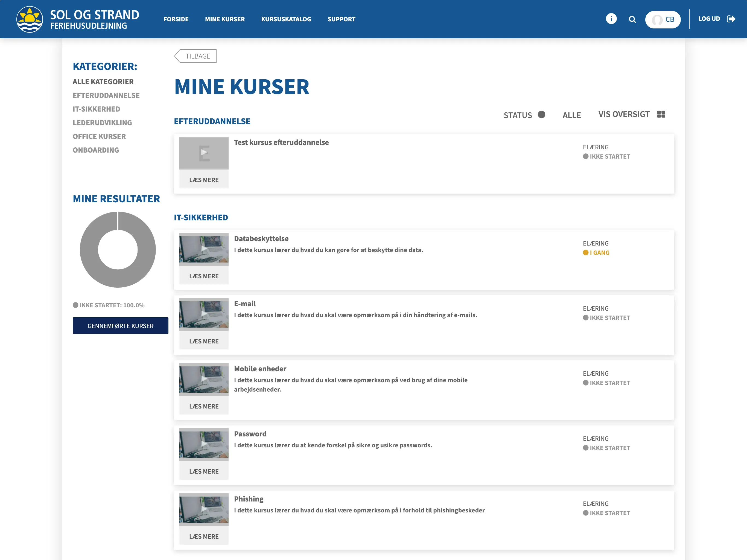Click Læs mere for Test kursus efteruddannelse
The image size is (747, 560).
point(204,180)
